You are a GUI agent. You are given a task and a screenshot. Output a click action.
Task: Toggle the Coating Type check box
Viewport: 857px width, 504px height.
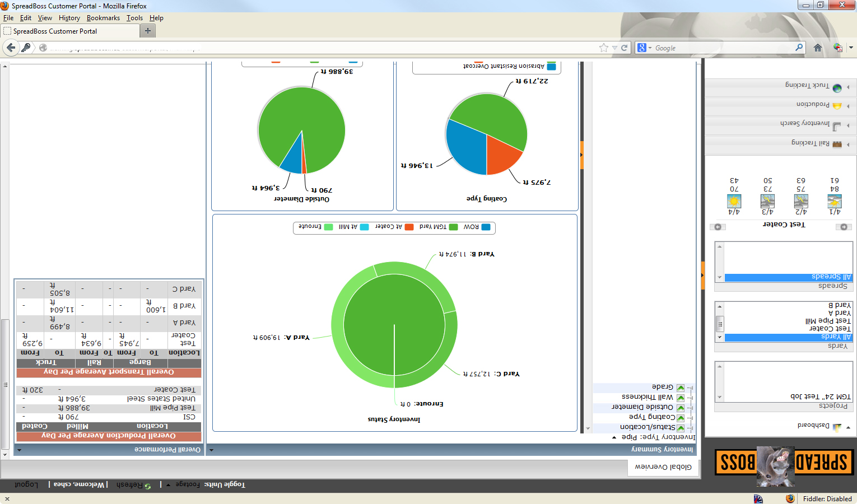[x=681, y=418]
